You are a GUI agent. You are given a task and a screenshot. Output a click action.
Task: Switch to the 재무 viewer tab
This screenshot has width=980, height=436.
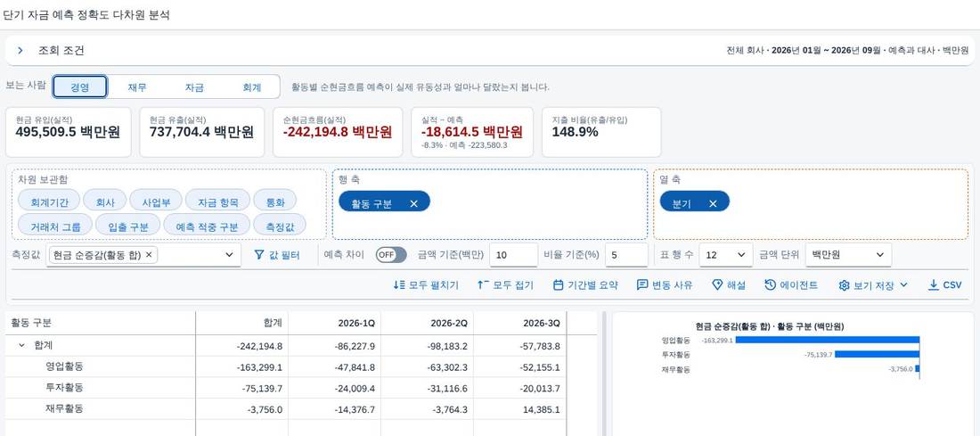click(137, 87)
